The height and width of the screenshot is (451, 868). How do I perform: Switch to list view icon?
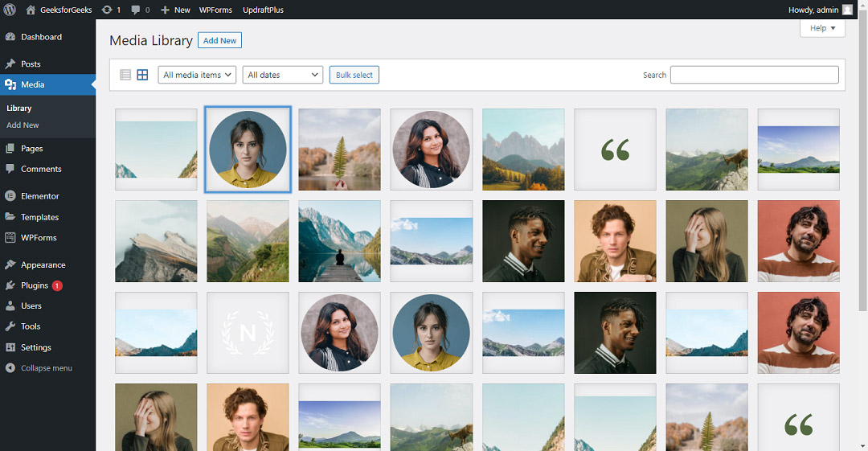(x=125, y=75)
